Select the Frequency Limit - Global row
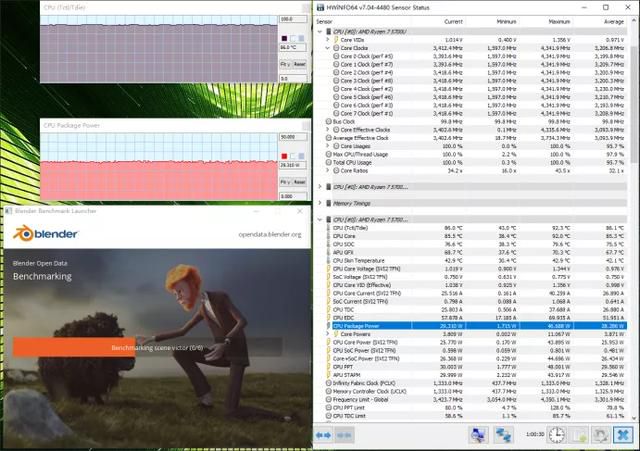 tap(476, 400)
